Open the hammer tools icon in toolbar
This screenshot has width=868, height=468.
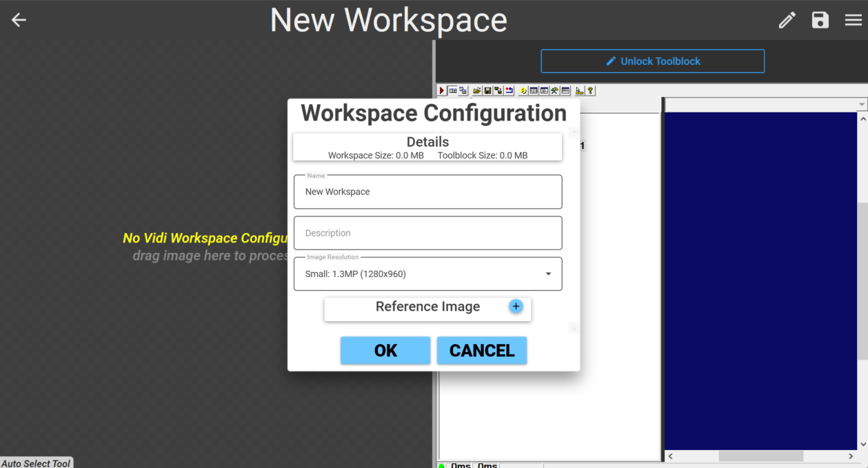(554, 91)
